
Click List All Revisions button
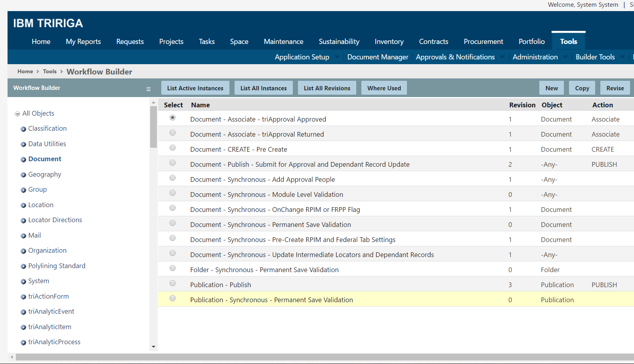pyautogui.click(x=327, y=88)
